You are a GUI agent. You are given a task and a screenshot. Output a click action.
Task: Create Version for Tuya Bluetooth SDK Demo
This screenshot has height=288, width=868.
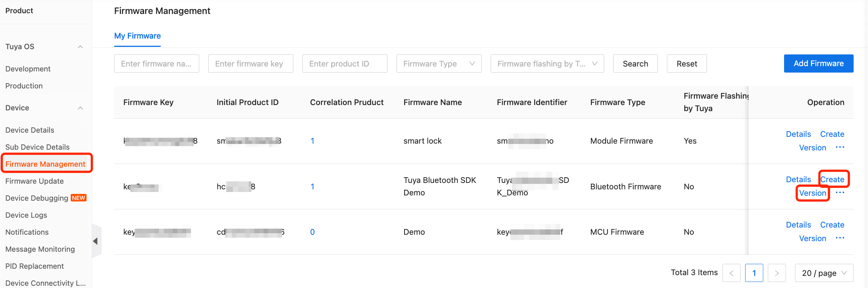click(823, 186)
